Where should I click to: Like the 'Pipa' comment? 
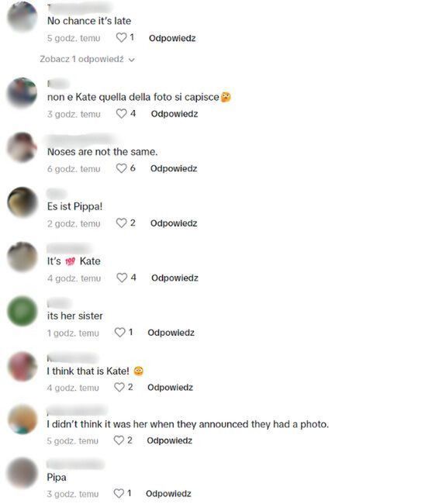[119, 493]
